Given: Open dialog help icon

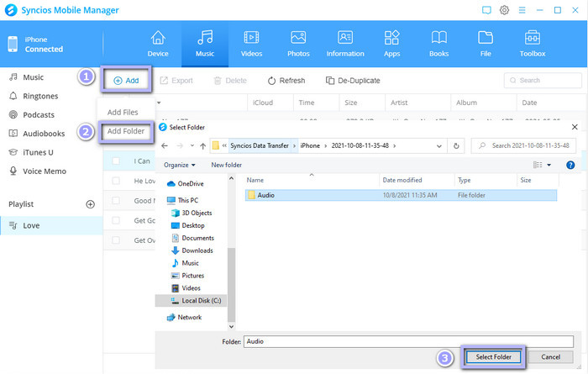Looking at the screenshot, I should coord(570,165).
